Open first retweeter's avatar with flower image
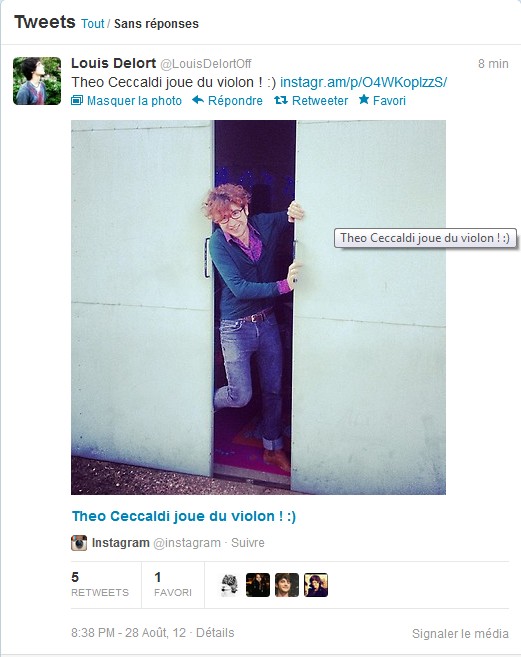 [229, 585]
